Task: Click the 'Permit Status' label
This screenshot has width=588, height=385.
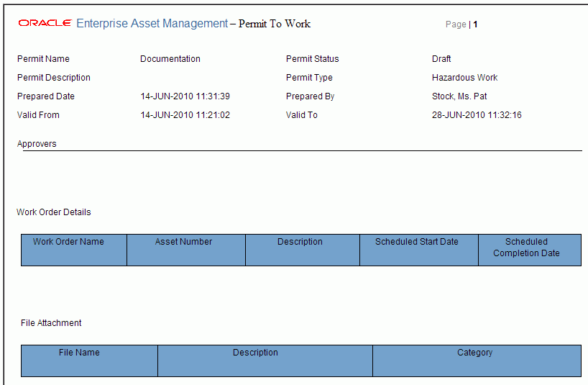Action: click(313, 59)
